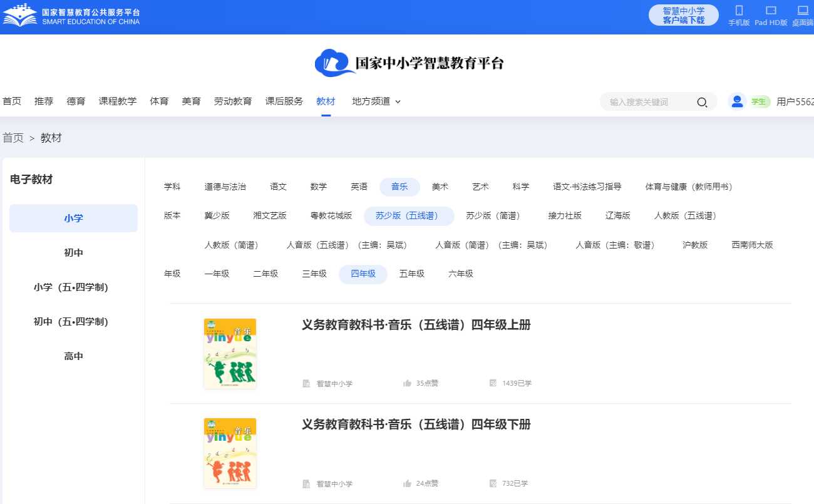
Task: Select the 西南师大版 edition
Action: click(753, 245)
